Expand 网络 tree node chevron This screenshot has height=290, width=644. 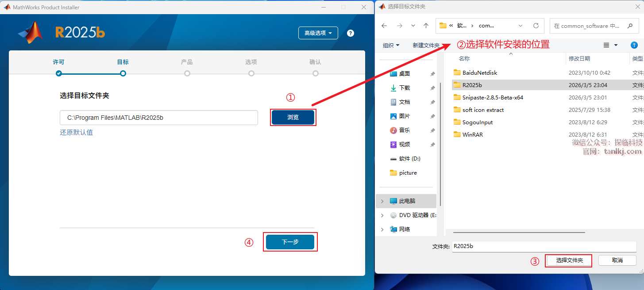click(x=382, y=229)
